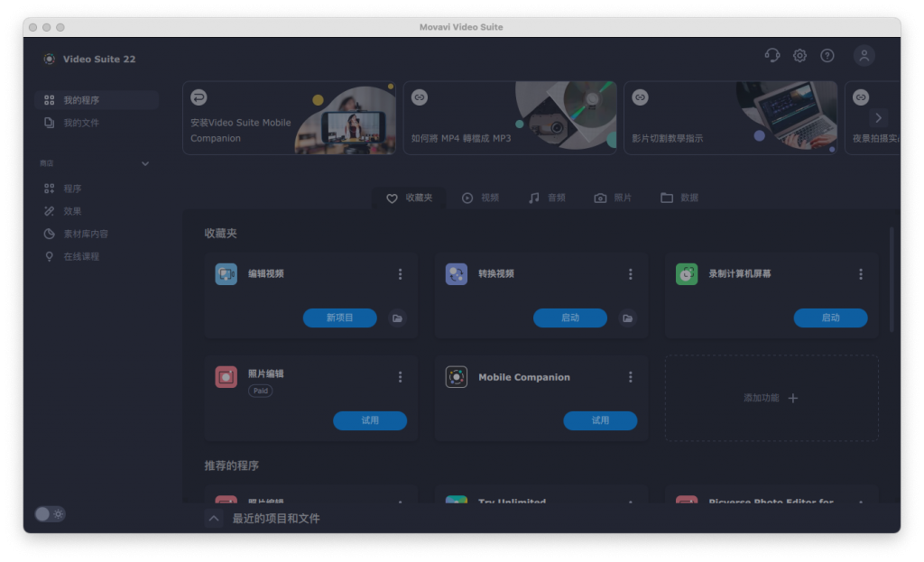The width and height of the screenshot is (924, 562).
Task: Expand 最近的项目和文件 panel
Action: click(214, 519)
